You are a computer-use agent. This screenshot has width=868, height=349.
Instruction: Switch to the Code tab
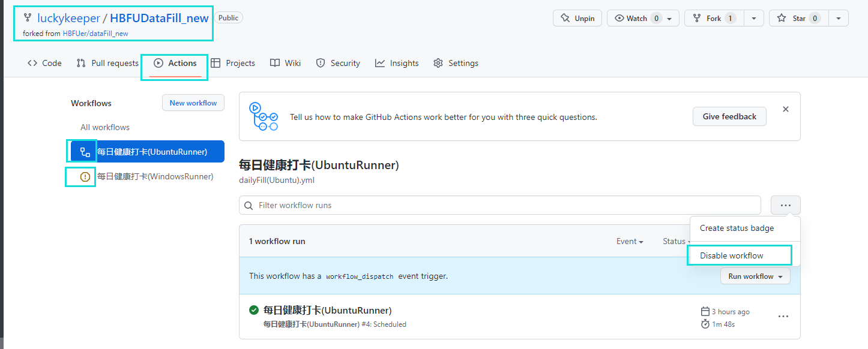(x=44, y=63)
